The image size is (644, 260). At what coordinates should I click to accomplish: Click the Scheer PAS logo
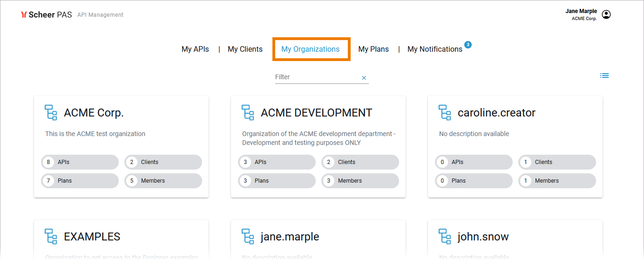46,14
